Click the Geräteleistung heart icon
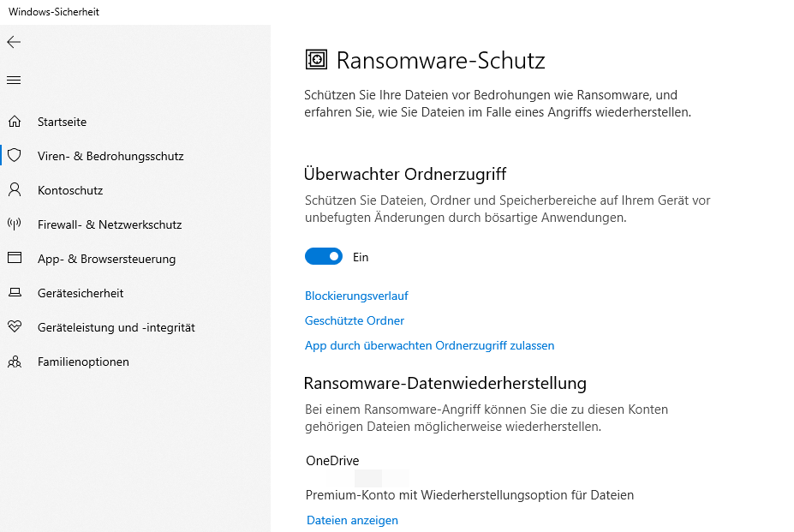This screenshot has width=794, height=532. point(15,327)
